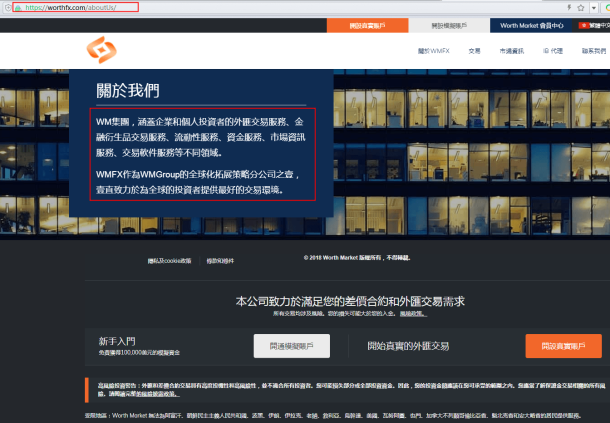Open the 風險政策 link
The image size is (610, 423).
(x=413, y=314)
